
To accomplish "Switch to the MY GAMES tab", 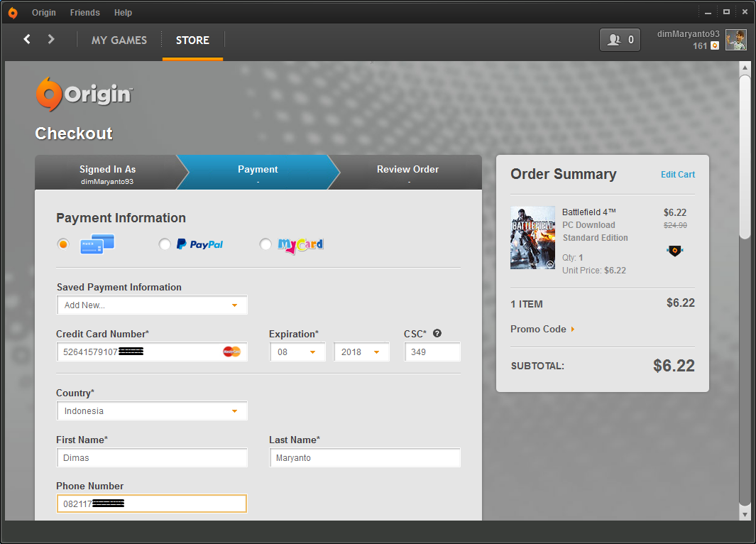I will pos(119,40).
